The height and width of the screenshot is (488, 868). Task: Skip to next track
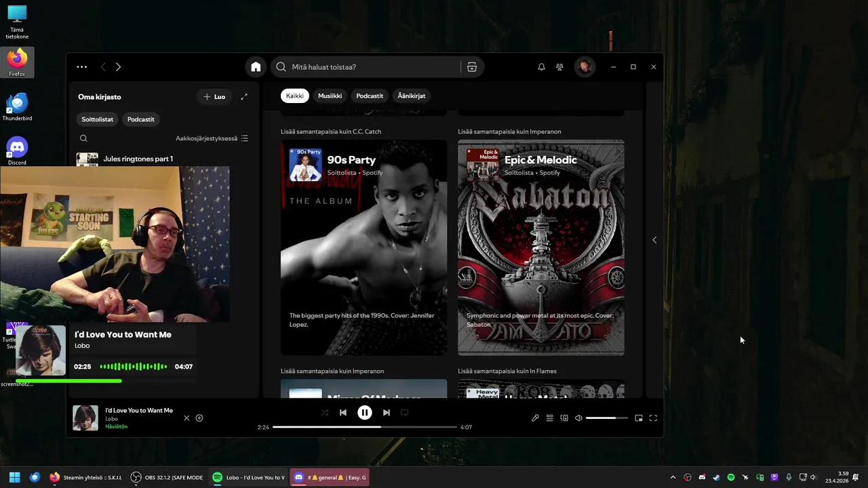[387, 412]
